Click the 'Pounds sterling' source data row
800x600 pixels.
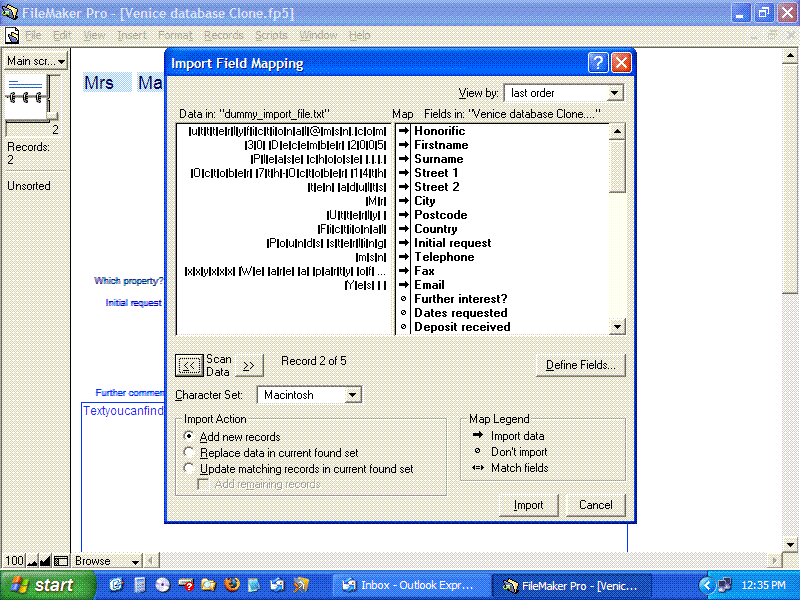pos(326,243)
